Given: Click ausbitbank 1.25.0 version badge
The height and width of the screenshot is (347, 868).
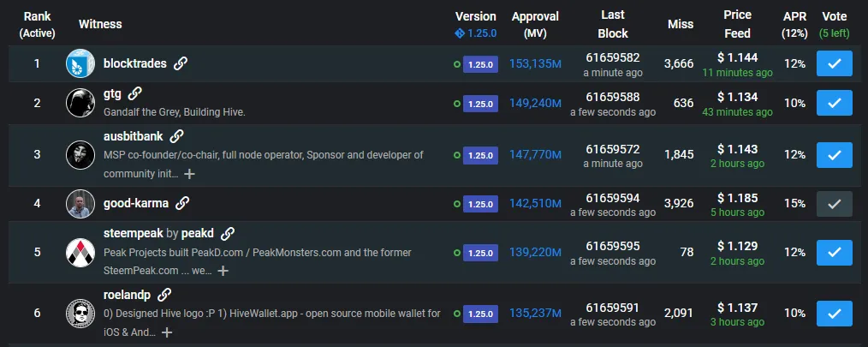Looking at the screenshot, I should click(480, 155).
